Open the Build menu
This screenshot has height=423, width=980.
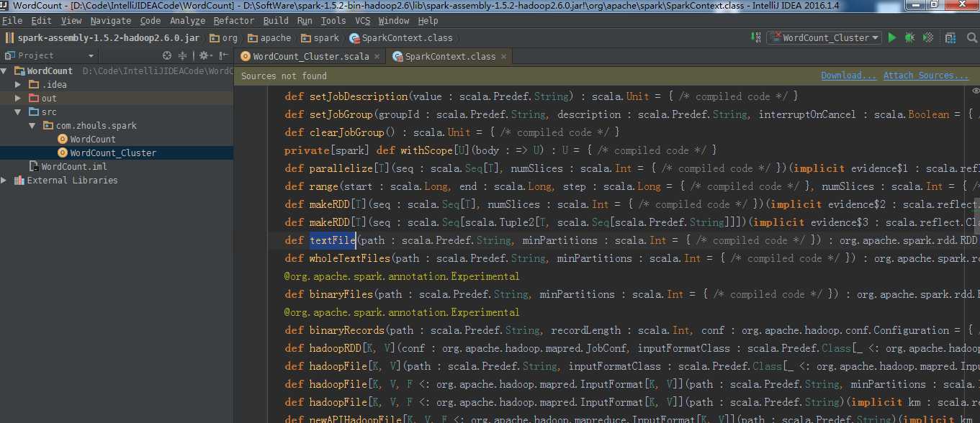point(275,21)
